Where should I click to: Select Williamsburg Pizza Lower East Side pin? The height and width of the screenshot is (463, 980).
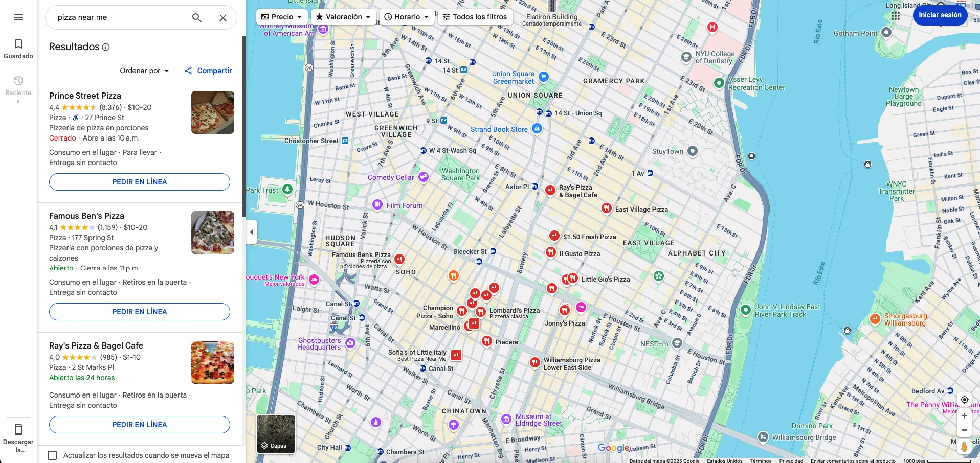(535, 362)
